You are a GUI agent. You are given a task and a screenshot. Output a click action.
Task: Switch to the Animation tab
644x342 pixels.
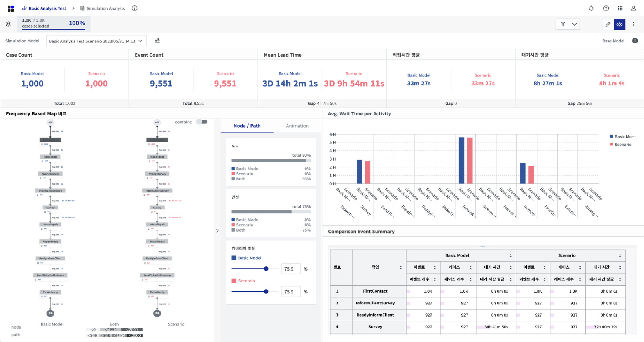pos(297,126)
